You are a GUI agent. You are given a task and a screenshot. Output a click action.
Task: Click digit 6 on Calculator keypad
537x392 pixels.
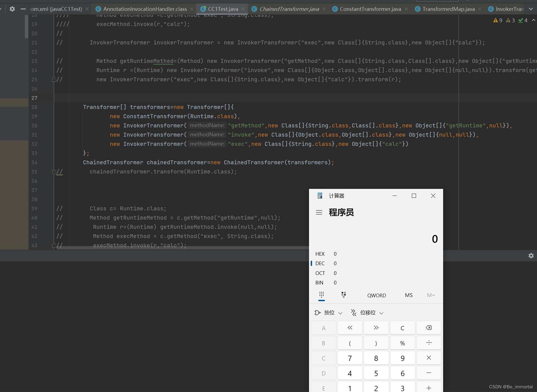pyautogui.click(x=402, y=373)
